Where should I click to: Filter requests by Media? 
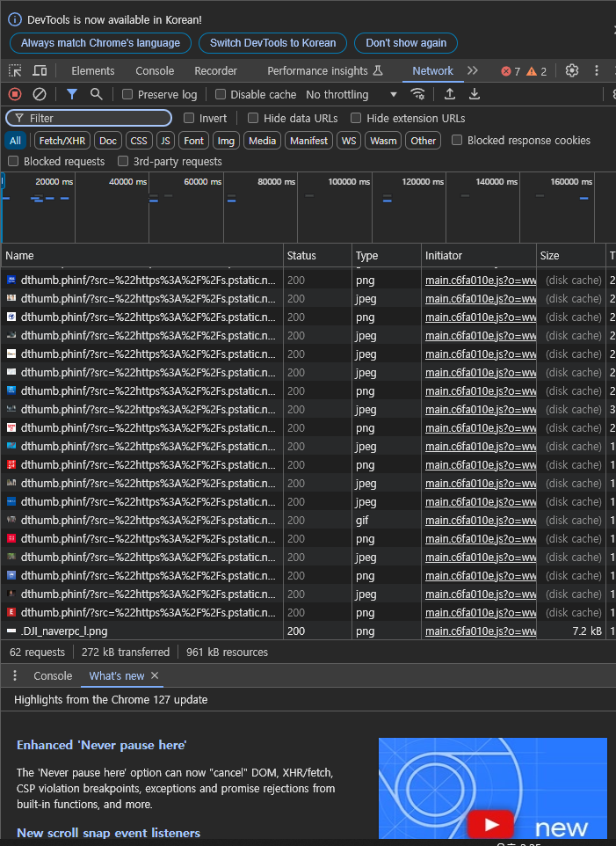pyautogui.click(x=263, y=141)
